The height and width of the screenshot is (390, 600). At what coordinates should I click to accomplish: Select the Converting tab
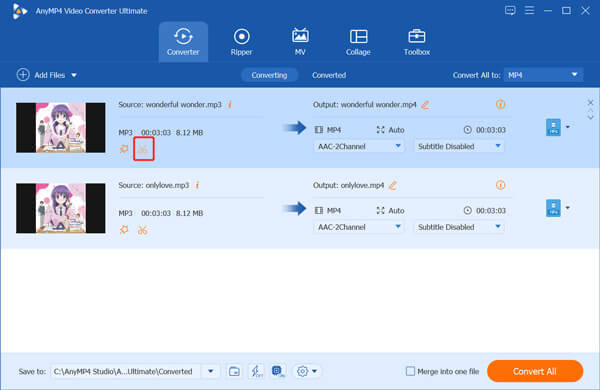(x=269, y=75)
